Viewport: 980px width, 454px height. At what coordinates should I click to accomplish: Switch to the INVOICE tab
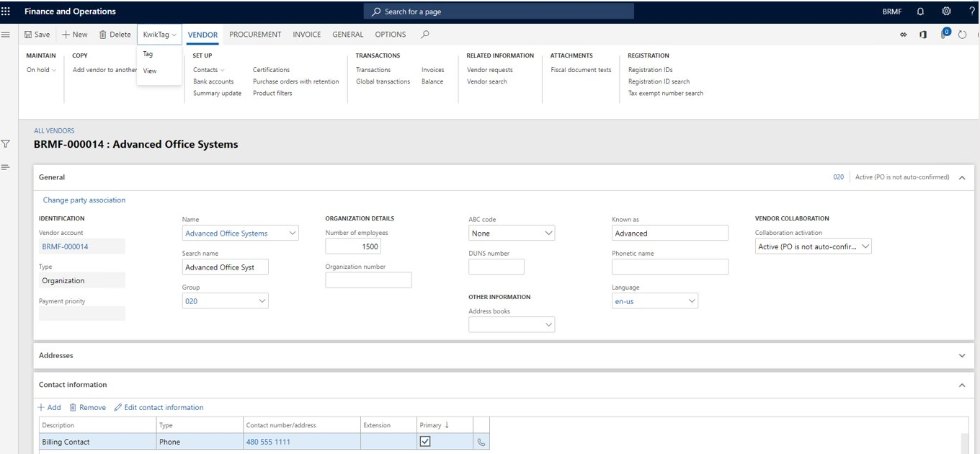pos(307,35)
